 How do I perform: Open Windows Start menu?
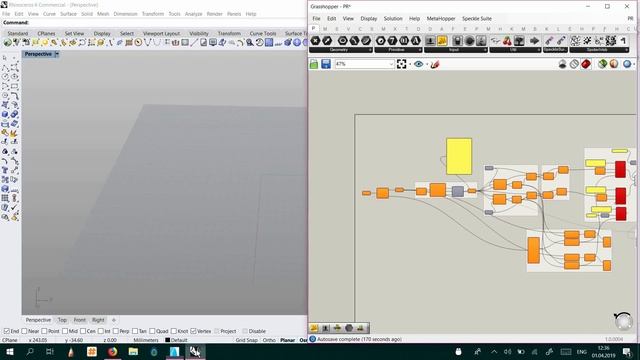(x=9, y=351)
